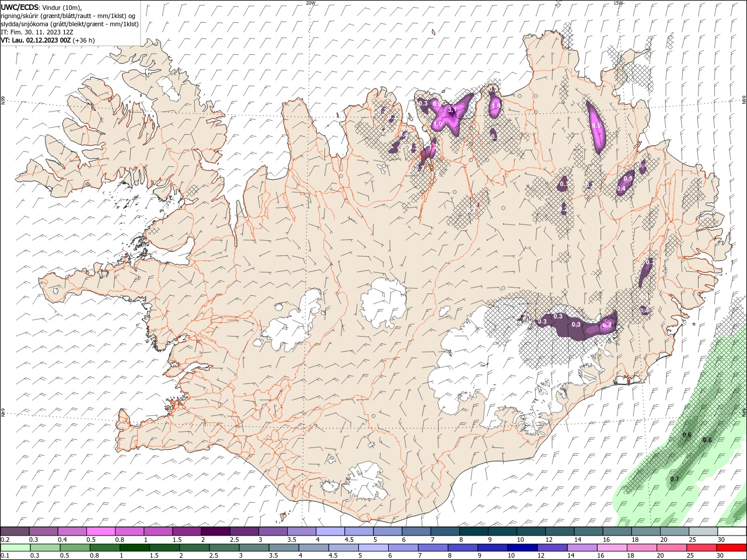Pick the white upper swatch starting at 30
747x560 pixels.
(x=732, y=531)
